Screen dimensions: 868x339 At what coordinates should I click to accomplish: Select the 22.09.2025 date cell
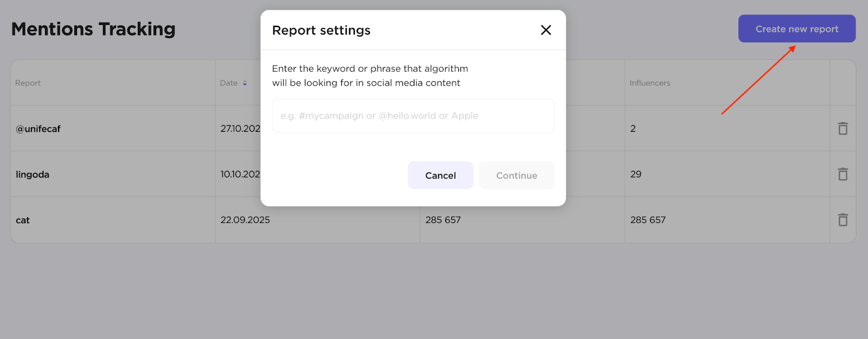tap(245, 220)
